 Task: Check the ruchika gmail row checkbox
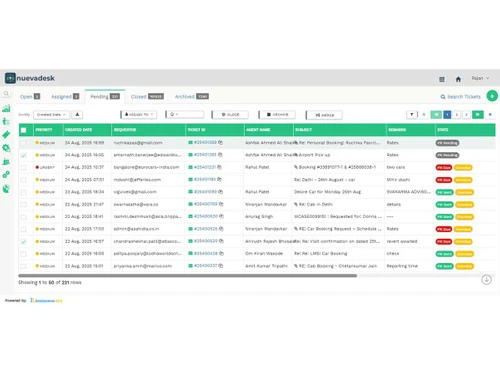point(24,143)
